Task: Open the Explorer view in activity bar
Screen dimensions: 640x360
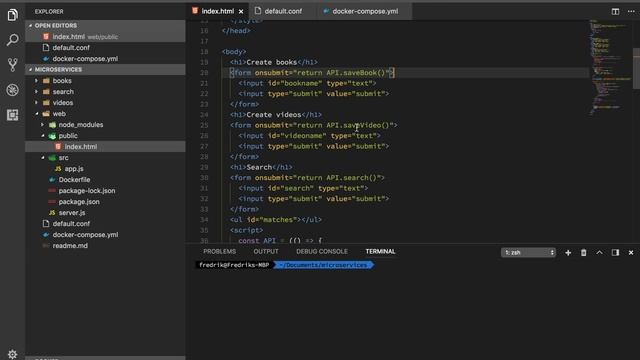Action: 12,15
